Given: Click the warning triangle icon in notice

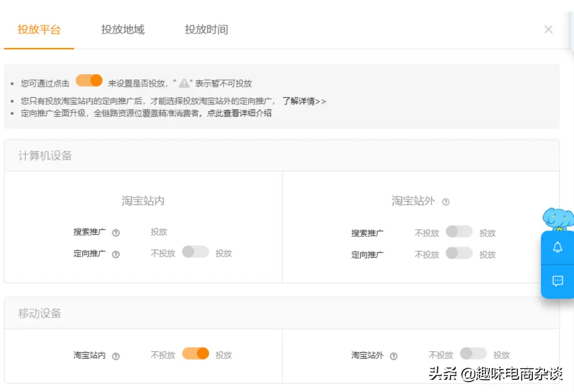Looking at the screenshot, I should point(184,83).
